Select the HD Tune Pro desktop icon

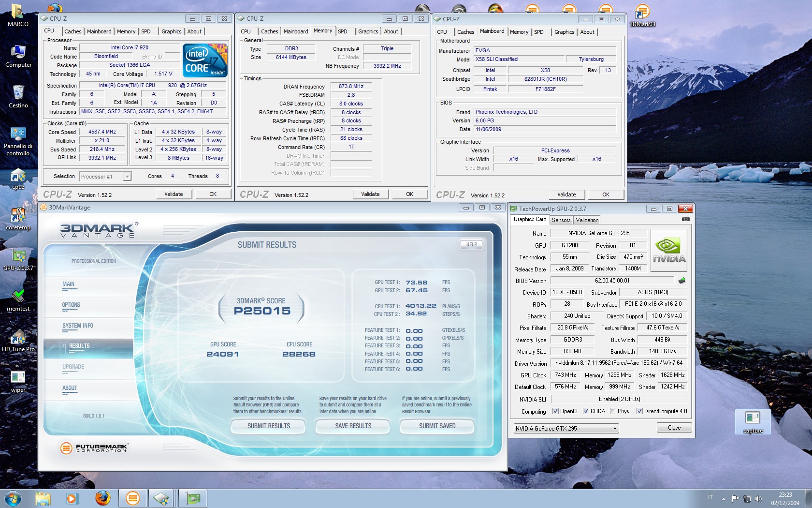[18, 341]
